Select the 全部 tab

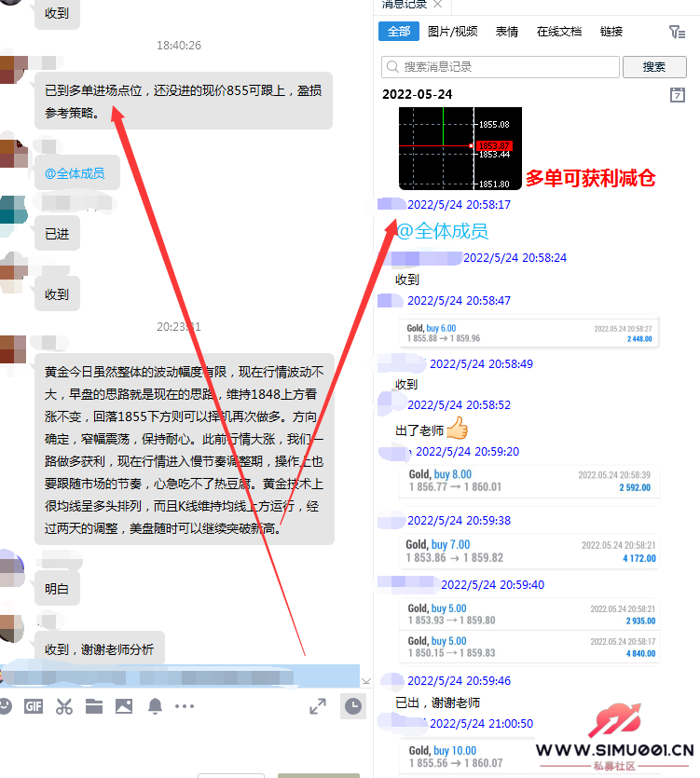(399, 32)
